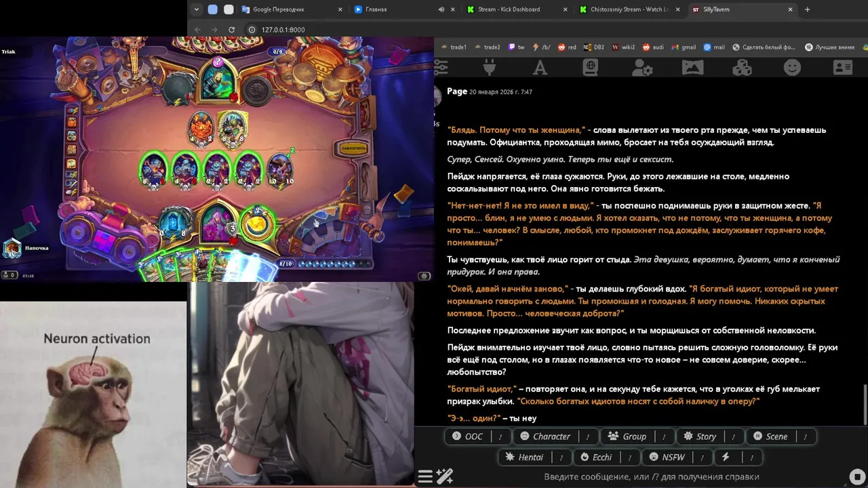Go back with the browser back arrow
868x488 pixels.
click(197, 30)
